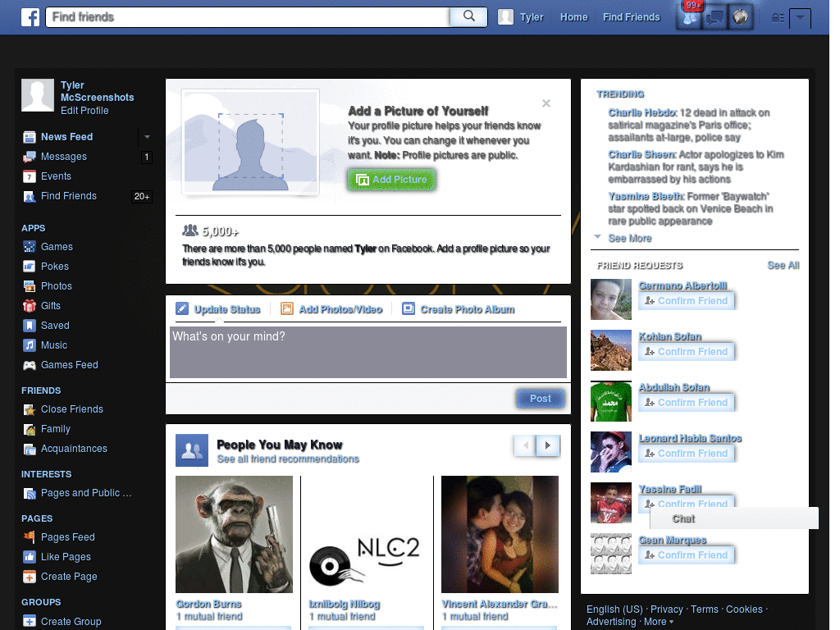This screenshot has height=630, width=840.
Task: Click the Find Friends sidebar icon
Action: tap(30, 197)
